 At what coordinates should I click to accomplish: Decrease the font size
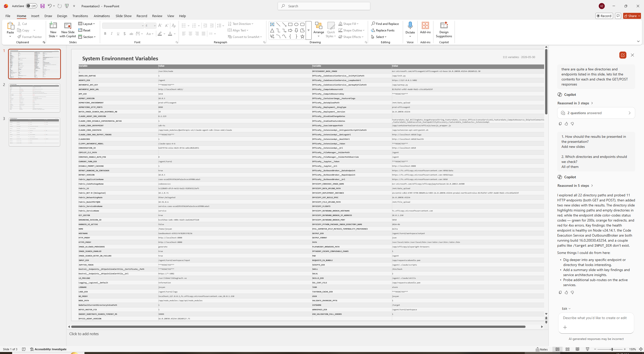167,26
